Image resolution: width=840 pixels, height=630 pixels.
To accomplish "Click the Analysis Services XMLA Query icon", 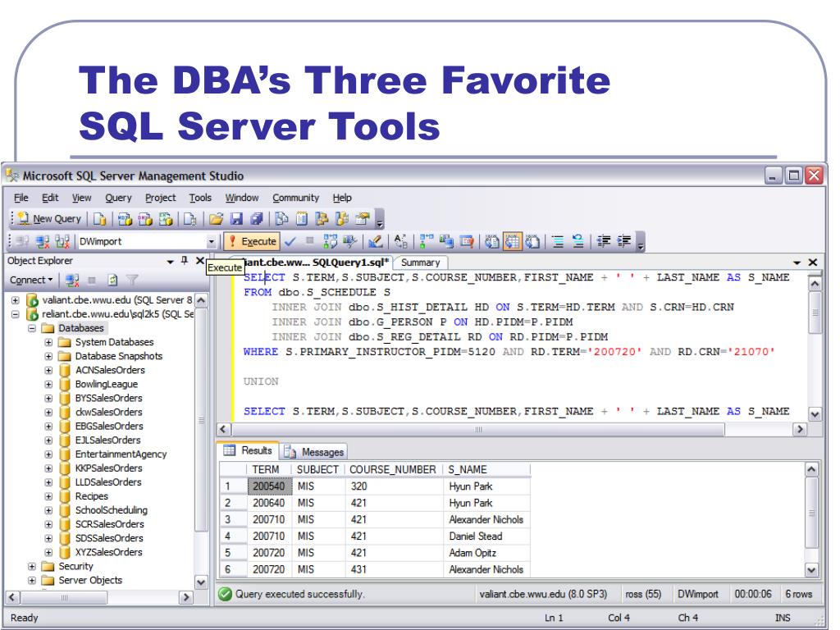I will [x=166, y=218].
